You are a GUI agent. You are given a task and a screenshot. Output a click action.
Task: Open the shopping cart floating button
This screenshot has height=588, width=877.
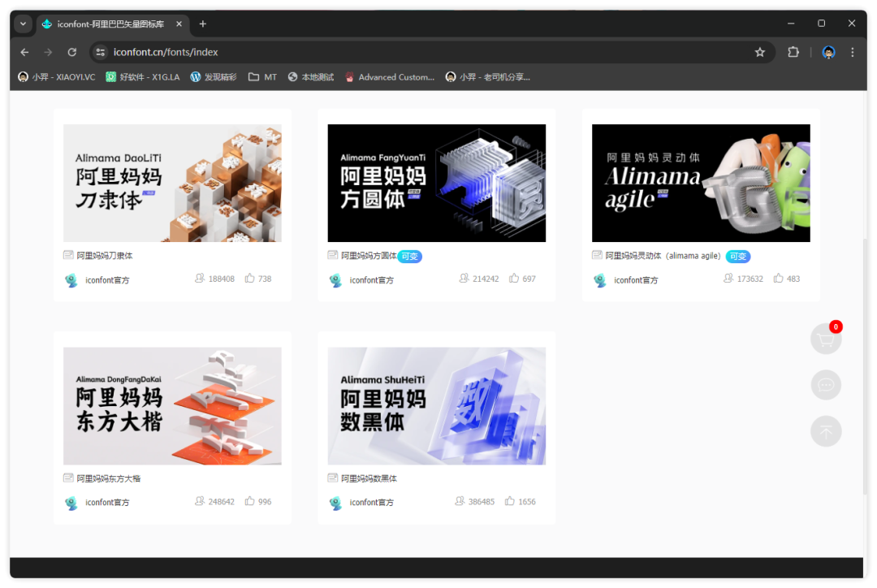826,339
